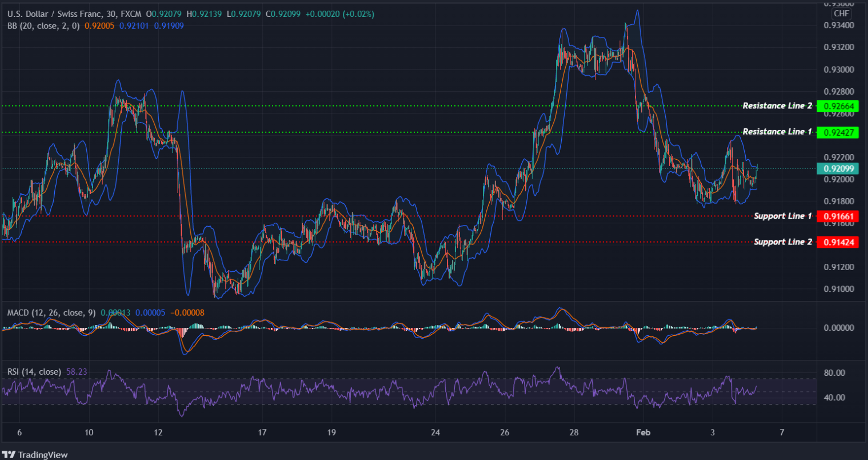Select the RSI (14, close) indicator label
This screenshot has height=460, width=868.
pos(34,372)
